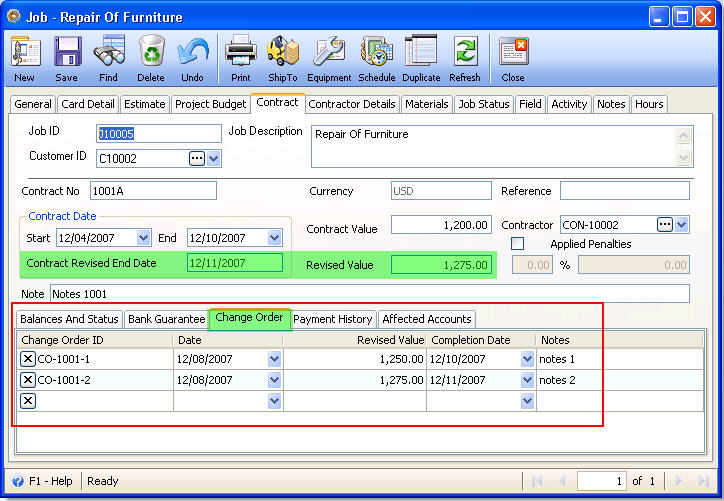
Task: Open the contract End date picker
Action: 275,238
